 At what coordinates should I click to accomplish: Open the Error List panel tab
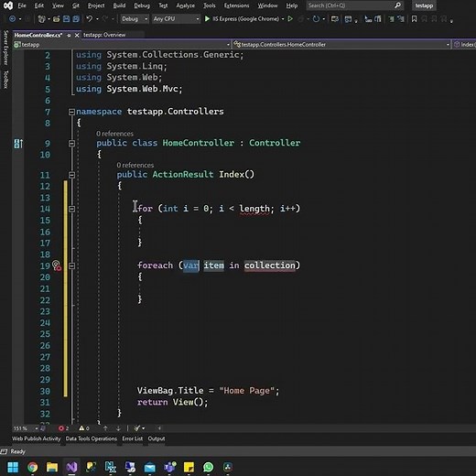pos(133,438)
